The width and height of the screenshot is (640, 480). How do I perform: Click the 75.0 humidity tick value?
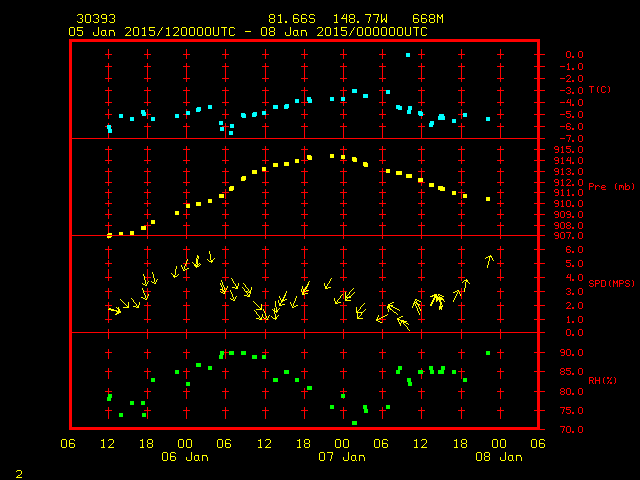tap(571, 411)
